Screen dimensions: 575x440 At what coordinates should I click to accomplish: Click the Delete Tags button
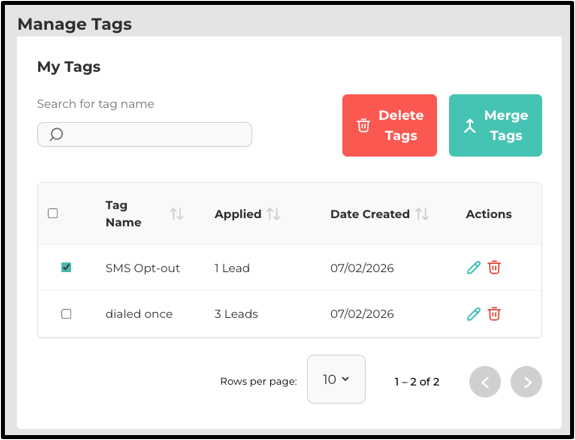click(389, 125)
